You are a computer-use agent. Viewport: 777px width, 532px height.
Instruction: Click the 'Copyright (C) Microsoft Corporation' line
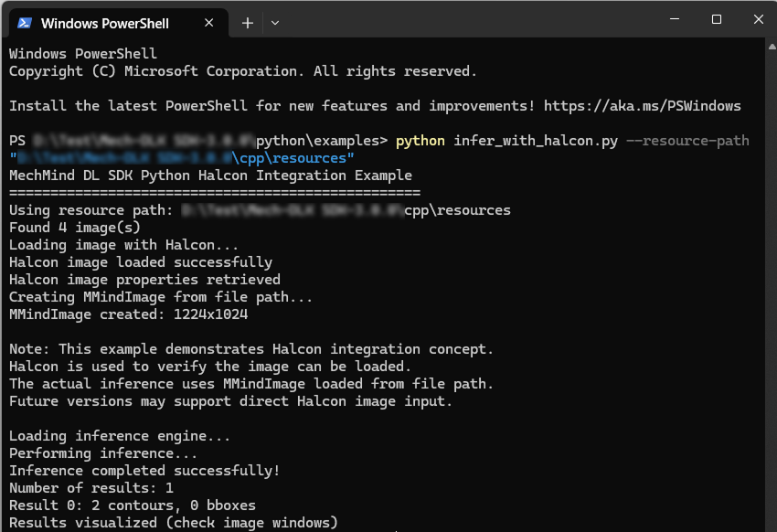click(x=243, y=71)
